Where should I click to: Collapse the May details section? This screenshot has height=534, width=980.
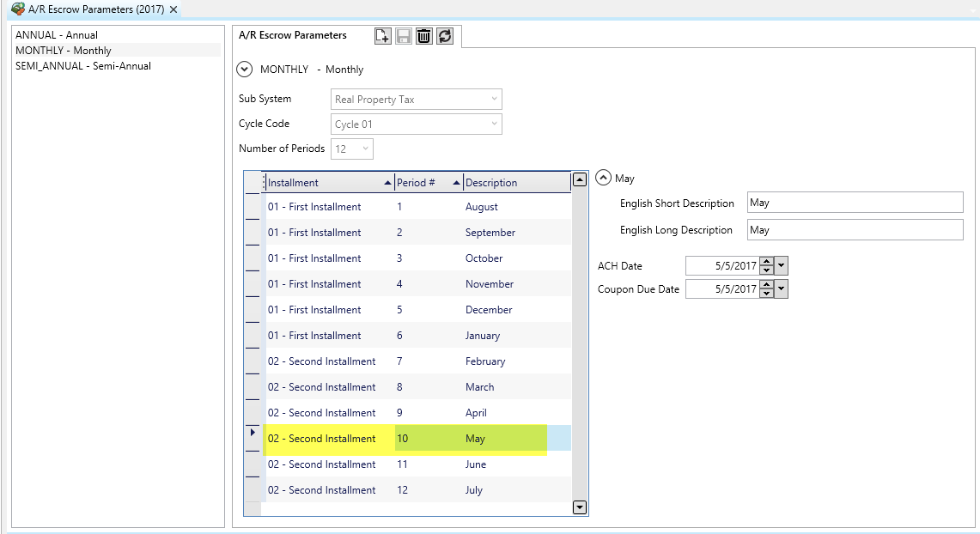pyautogui.click(x=604, y=179)
